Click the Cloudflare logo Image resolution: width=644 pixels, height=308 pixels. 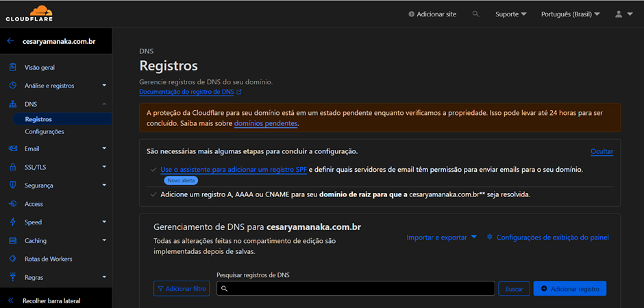(x=29, y=14)
